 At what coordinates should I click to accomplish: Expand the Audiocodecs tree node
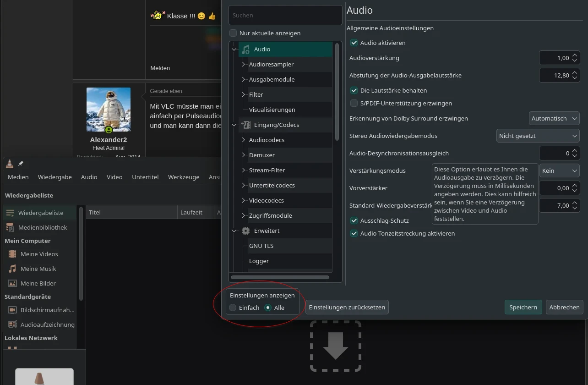(244, 140)
